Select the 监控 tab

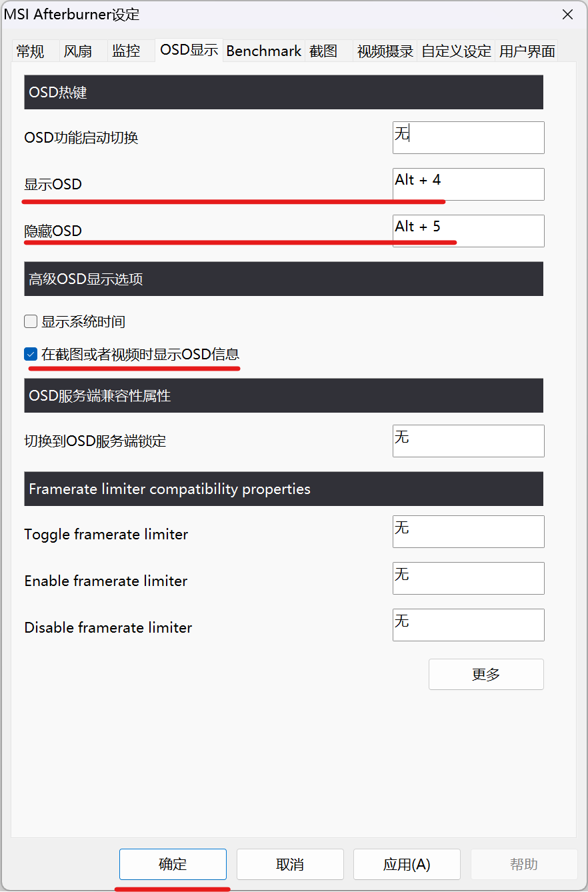point(126,51)
